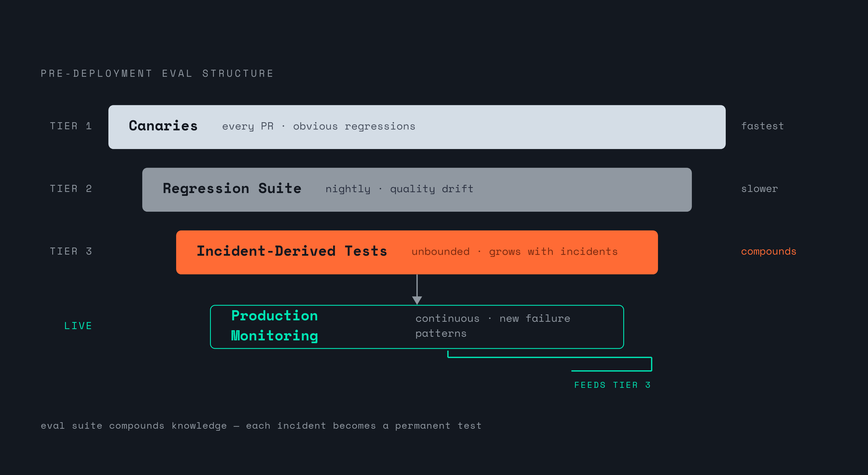Click the footer 'eval suite compounds knowledge' caption
This screenshot has height=475, width=868.
[x=261, y=426]
